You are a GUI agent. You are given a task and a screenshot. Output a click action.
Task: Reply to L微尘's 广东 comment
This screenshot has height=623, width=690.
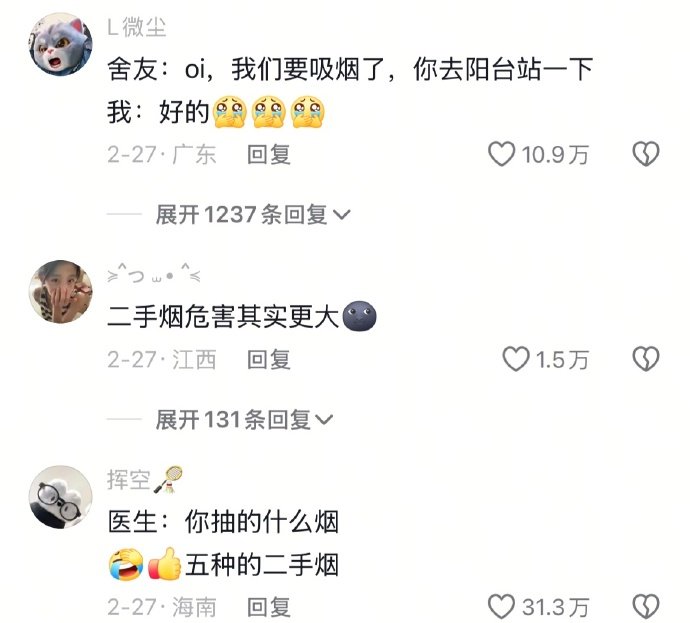pyautogui.click(x=269, y=154)
